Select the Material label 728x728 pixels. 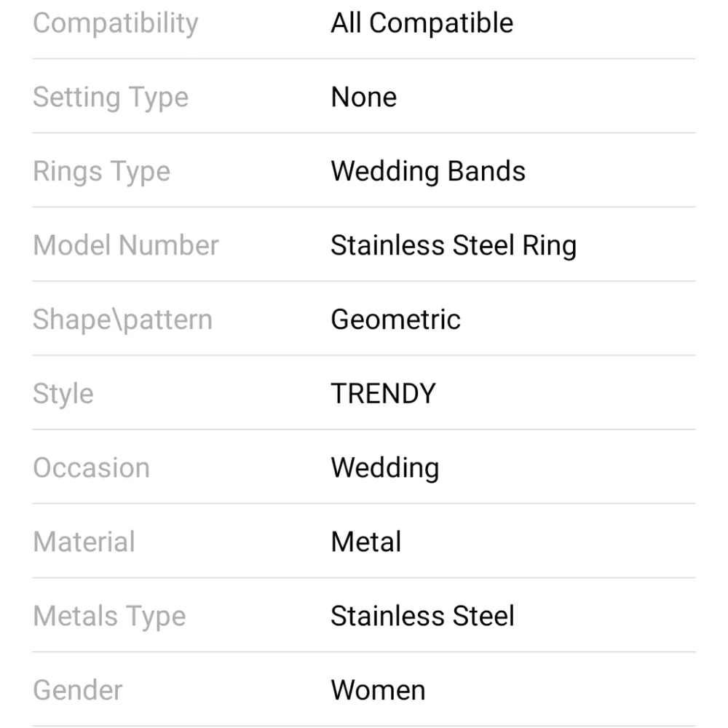84,542
